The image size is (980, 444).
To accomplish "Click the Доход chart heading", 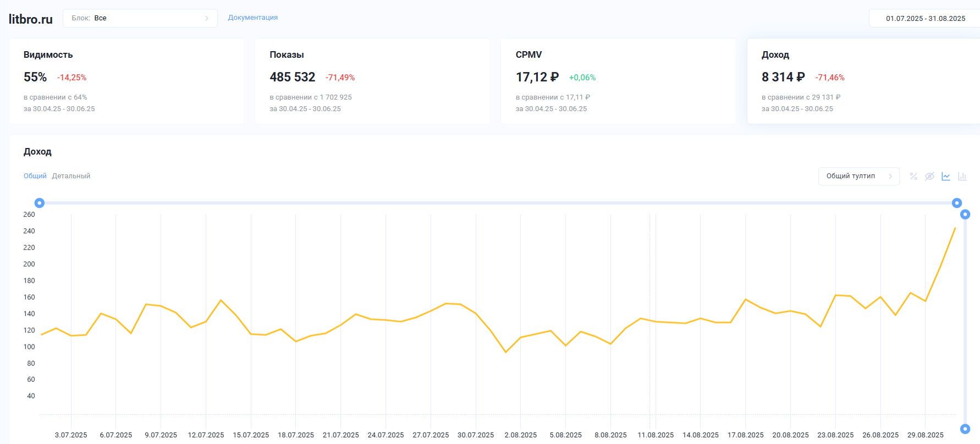I will 37,152.
